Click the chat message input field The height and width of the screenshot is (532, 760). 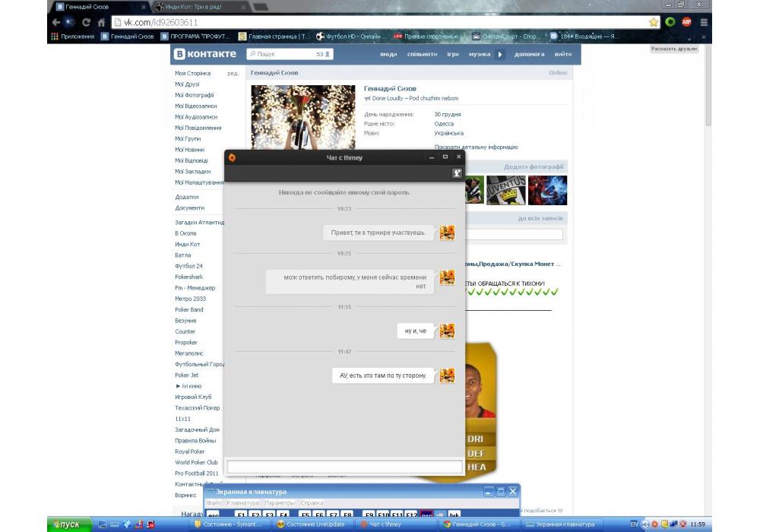pyautogui.click(x=344, y=467)
